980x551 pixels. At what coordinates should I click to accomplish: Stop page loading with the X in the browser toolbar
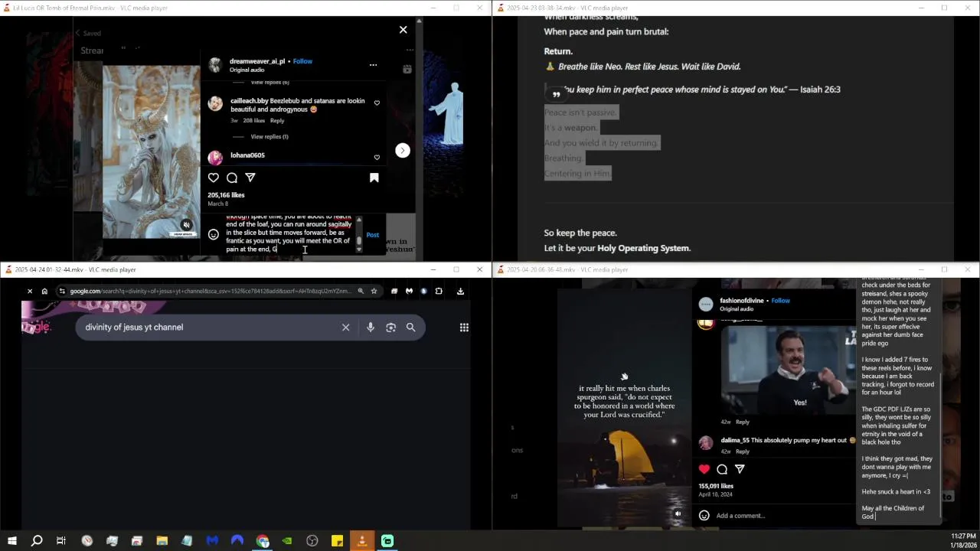(30, 291)
